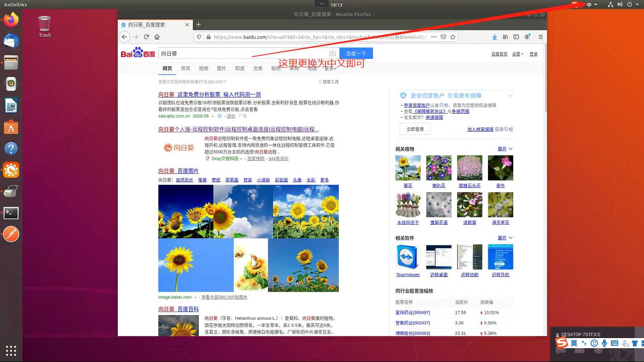Open the 中 input method dropdown
This screenshot has height=362, width=644.
592,5
